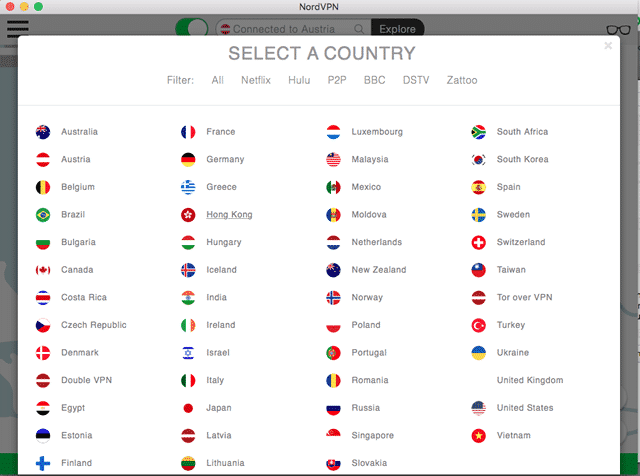The height and width of the screenshot is (476, 640).
Task: Pick India in the country list
Action: pyautogui.click(x=216, y=297)
